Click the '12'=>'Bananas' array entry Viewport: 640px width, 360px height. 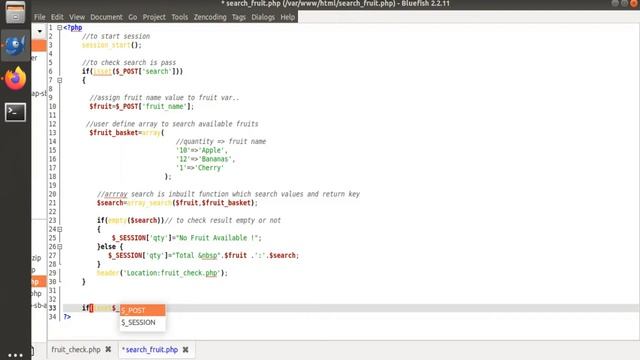205,159
